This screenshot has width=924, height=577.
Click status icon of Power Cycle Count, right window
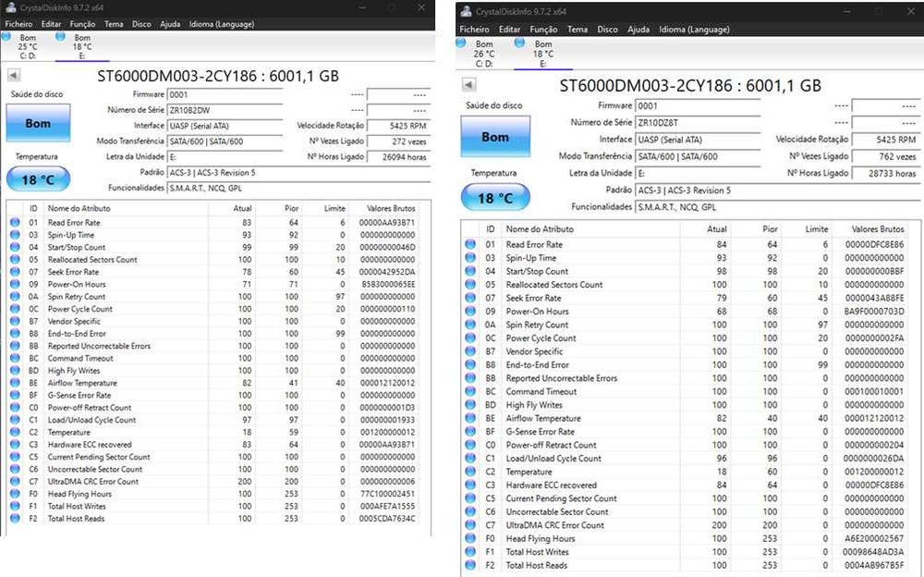click(470, 338)
